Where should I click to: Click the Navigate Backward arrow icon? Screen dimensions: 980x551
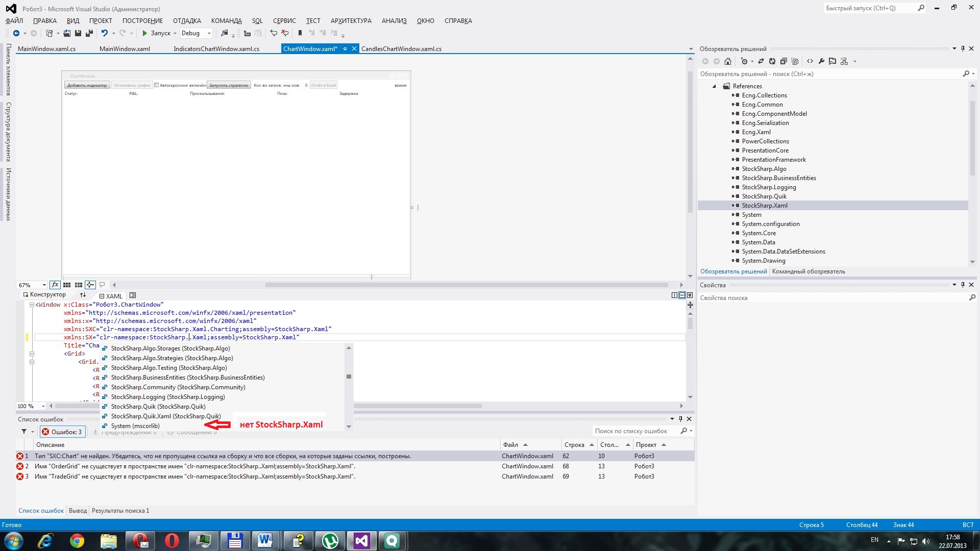click(x=16, y=33)
